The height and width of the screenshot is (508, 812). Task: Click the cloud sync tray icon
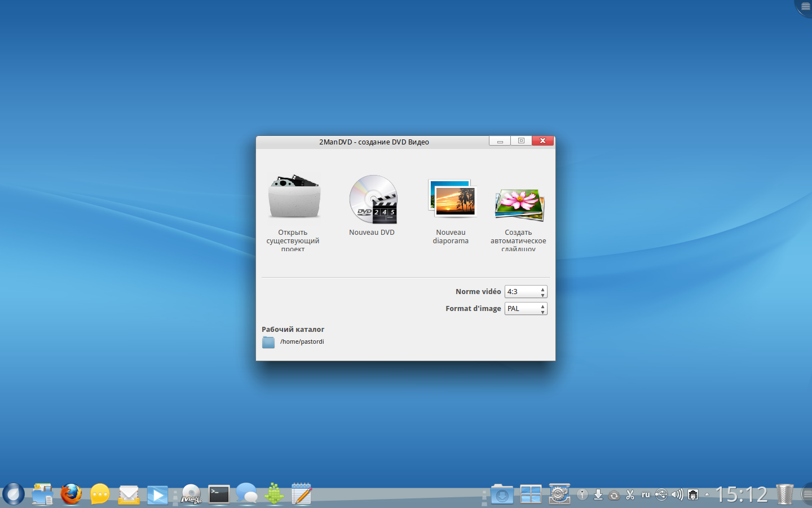click(614, 496)
